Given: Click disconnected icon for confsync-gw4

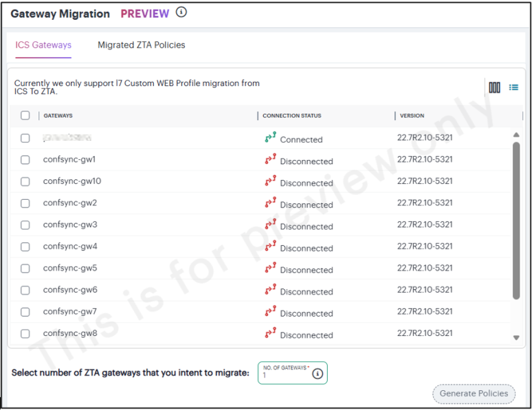Looking at the screenshot, I should tap(270, 246).
